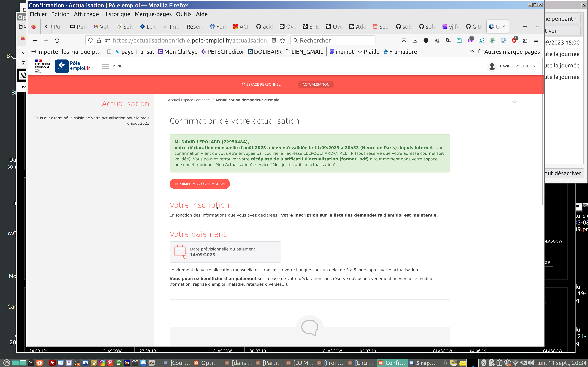Save to Pocket icon in toolbar
This screenshot has width=588, height=367.
click(x=404, y=41)
